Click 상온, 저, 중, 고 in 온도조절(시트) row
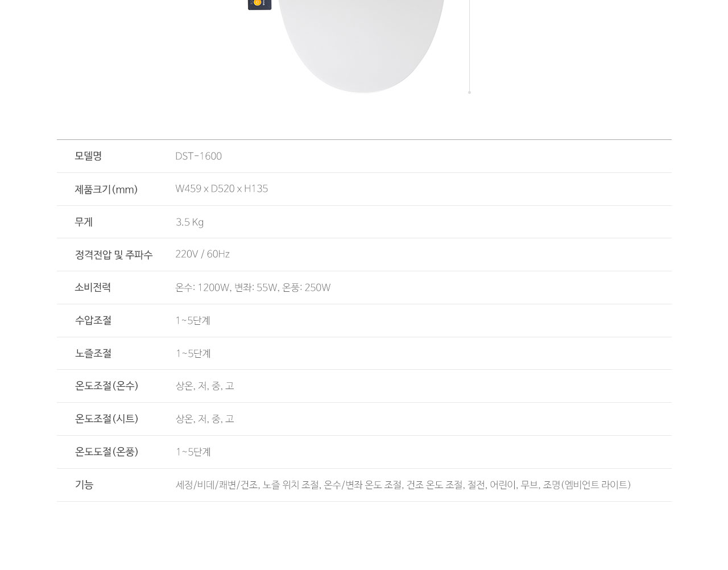Image resolution: width=728 pixels, height=570 pixels. tap(205, 419)
